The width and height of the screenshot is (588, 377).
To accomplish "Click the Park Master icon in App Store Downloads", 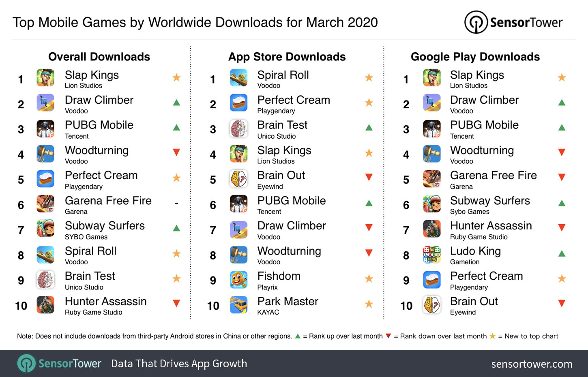I will tap(238, 305).
